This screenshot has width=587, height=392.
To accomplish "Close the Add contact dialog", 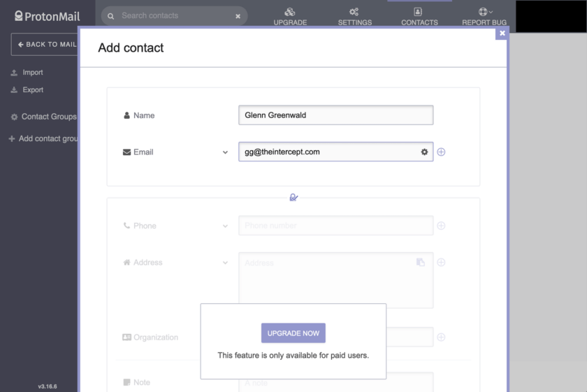I will (502, 34).
